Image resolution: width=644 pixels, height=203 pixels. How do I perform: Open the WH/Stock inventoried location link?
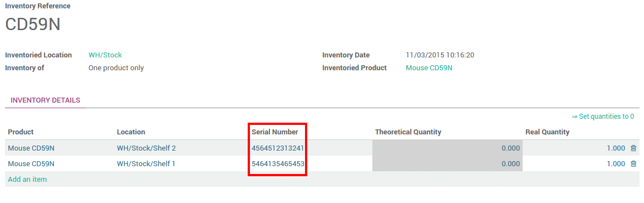tap(105, 55)
